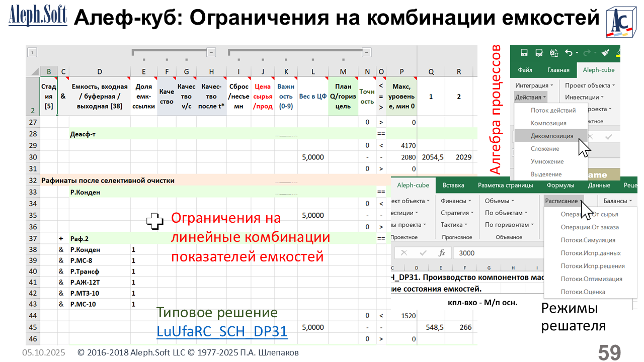Click the fx insert function icon
644x362 pixels.
click(x=442, y=253)
